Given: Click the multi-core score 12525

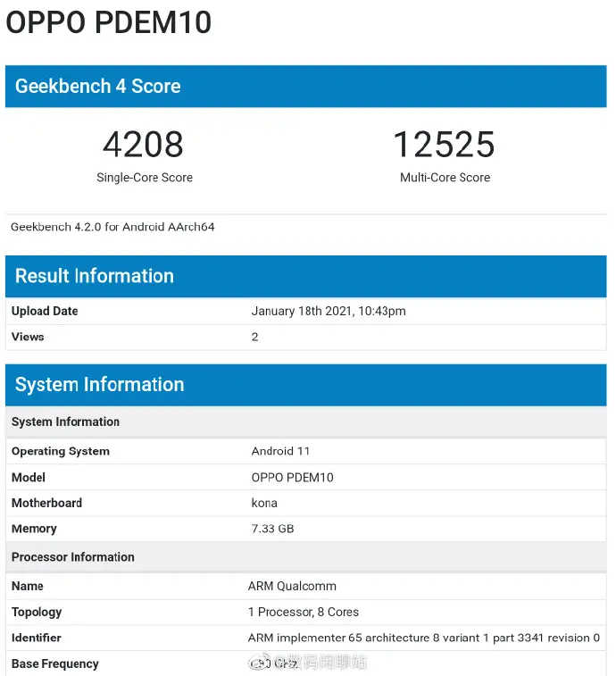Looking at the screenshot, I should tap(444, 145).
